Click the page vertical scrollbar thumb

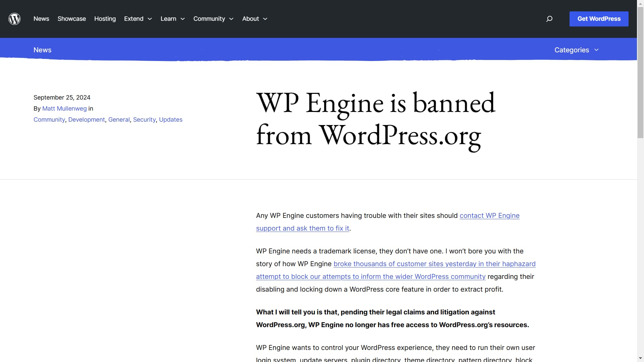point(640,72)
